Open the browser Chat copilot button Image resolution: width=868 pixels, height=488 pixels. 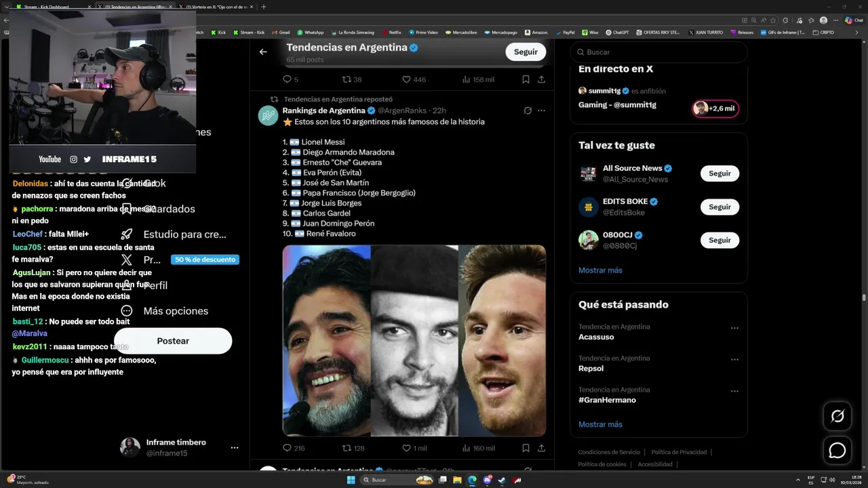pos(854,20)
